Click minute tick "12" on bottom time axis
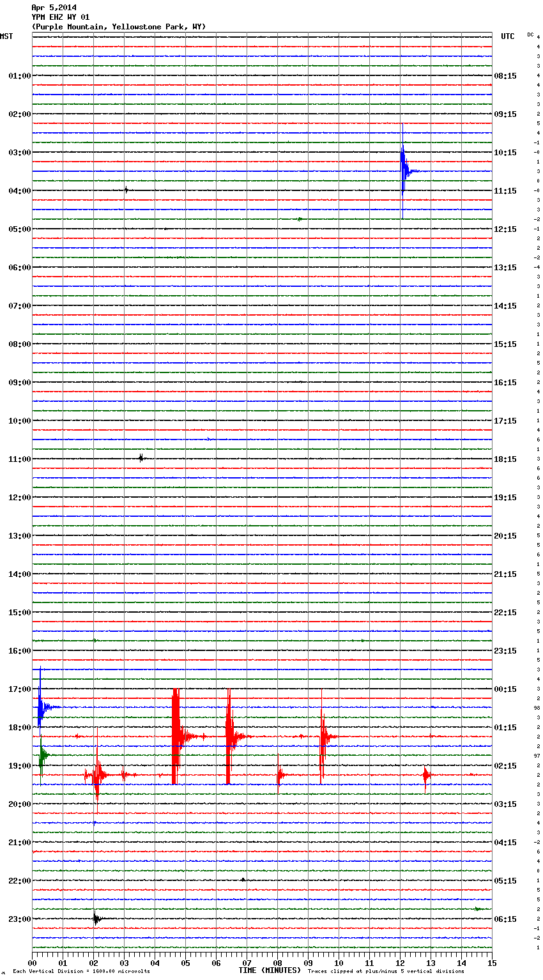Screen dimensions: 543x980 [400, 963]
